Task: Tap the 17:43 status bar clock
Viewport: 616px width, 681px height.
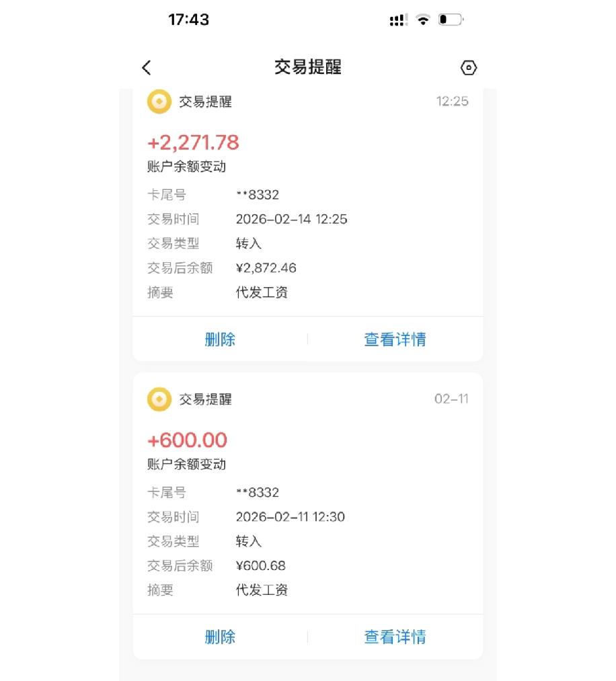Action: [x=188, y=19]
